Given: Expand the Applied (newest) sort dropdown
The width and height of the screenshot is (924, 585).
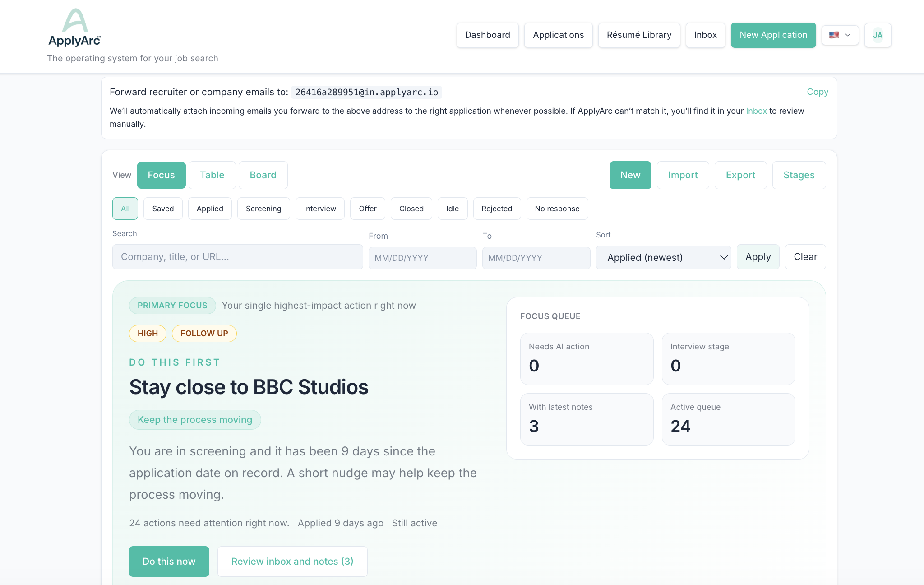Looking at the screenshot, I should pos(663,257).
